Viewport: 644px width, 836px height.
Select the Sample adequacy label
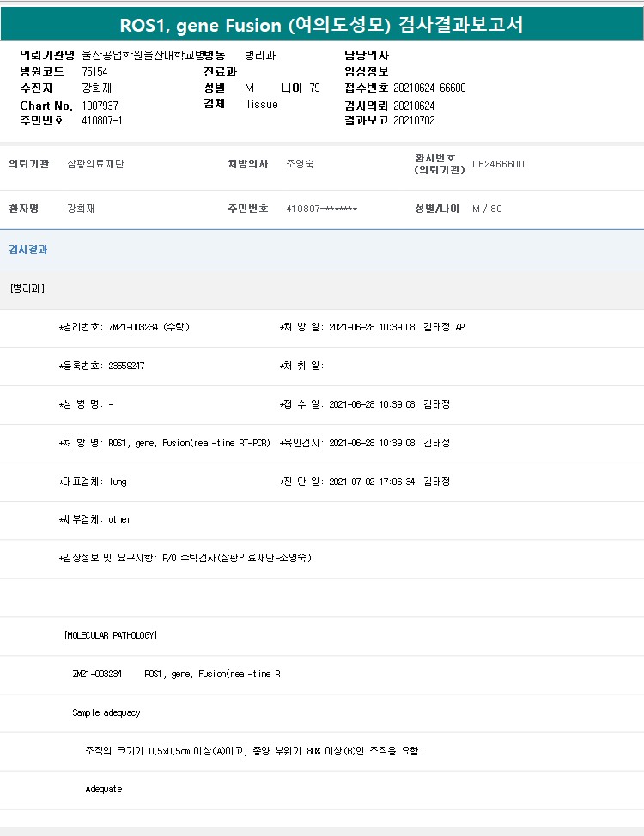106,712
